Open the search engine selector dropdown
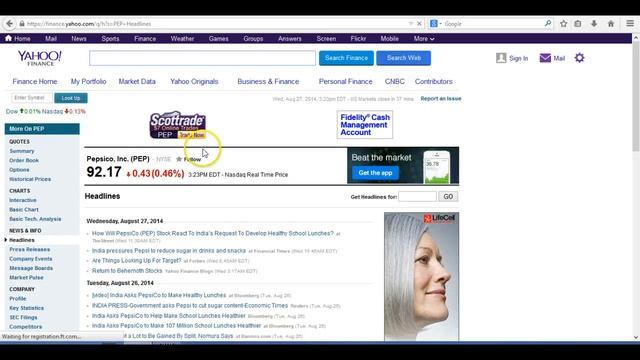The height and width of the screenshot is (360, 640). [x=436, y=24]
